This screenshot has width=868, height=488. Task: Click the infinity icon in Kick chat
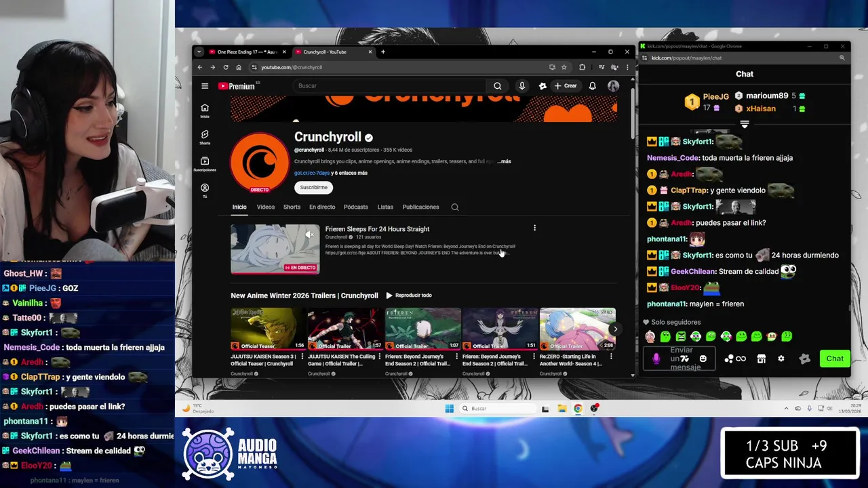click(x=741, y=359)
